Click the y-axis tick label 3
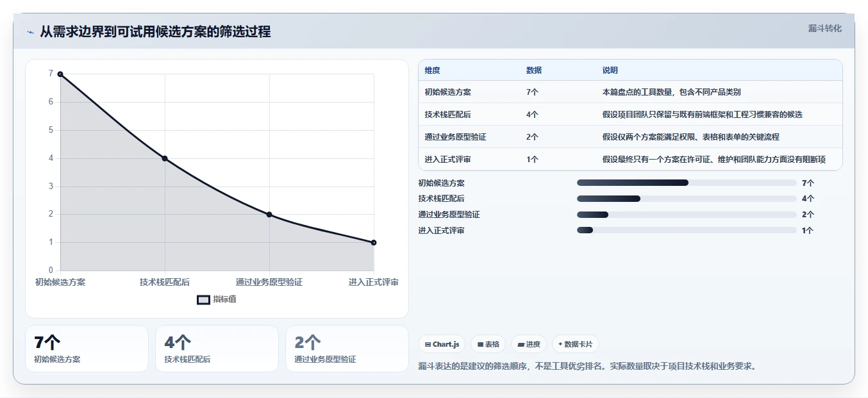868x398 pixels. [x=51, y=187]
